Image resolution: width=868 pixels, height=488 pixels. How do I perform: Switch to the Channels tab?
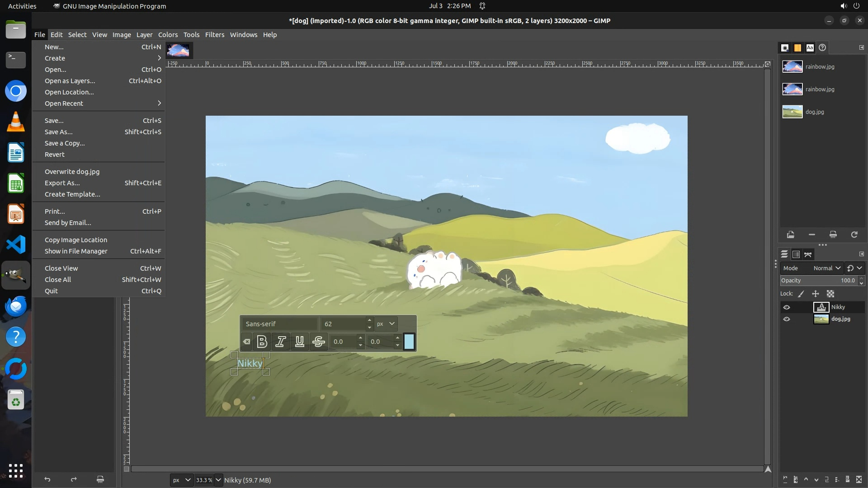(x=796, y=254)
